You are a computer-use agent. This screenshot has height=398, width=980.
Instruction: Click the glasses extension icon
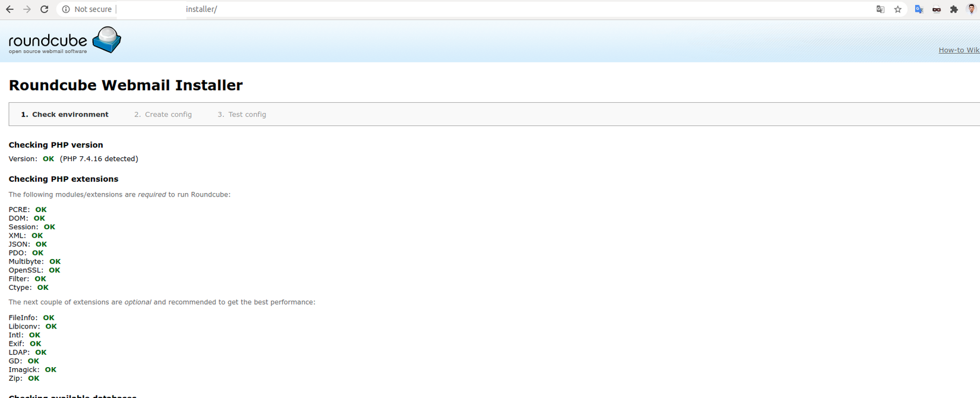[x=937, y=10]
